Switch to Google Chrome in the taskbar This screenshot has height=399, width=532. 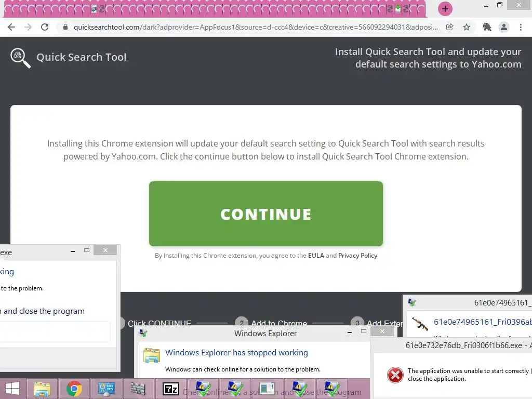(x=74, y=389)
